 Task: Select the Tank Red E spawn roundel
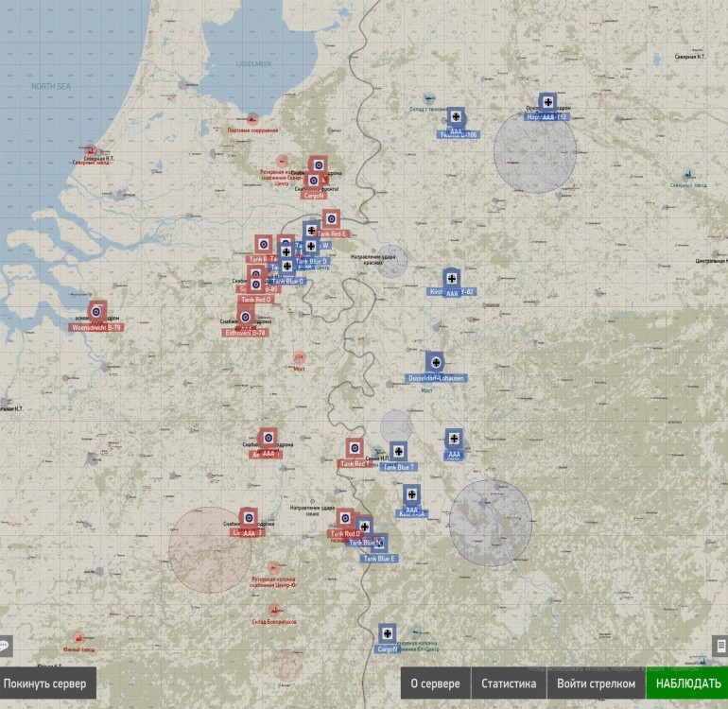[x=331, y=218]
